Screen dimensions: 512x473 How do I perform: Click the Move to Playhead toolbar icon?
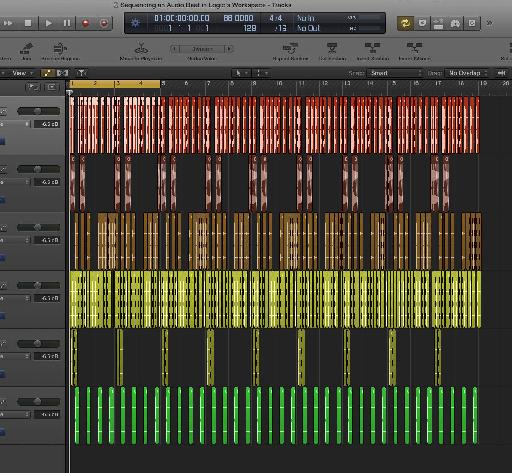(x=141, y=49)
